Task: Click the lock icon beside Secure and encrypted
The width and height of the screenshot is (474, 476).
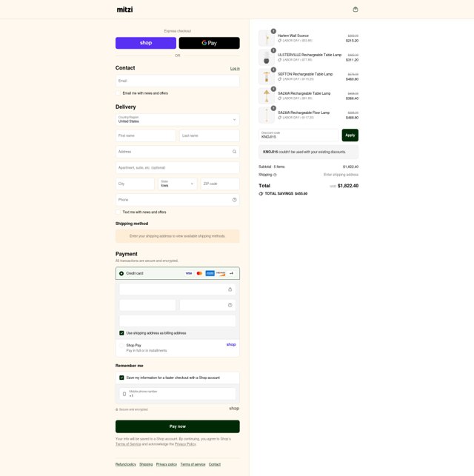Action: [x=116, y=409]
